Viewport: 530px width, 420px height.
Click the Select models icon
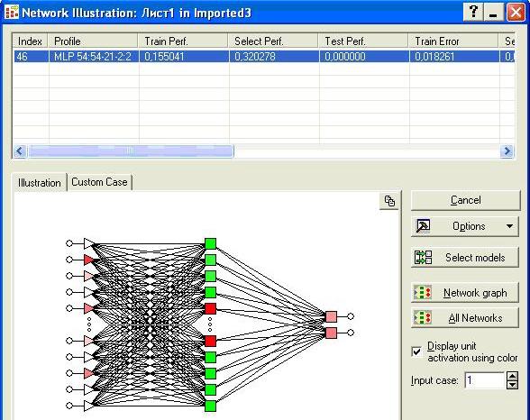(x=424, y=258)
